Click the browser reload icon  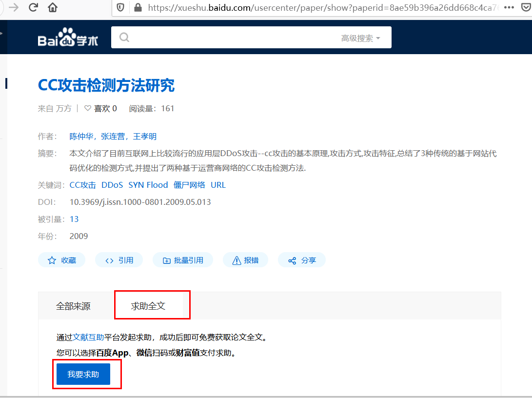point(33,7)
